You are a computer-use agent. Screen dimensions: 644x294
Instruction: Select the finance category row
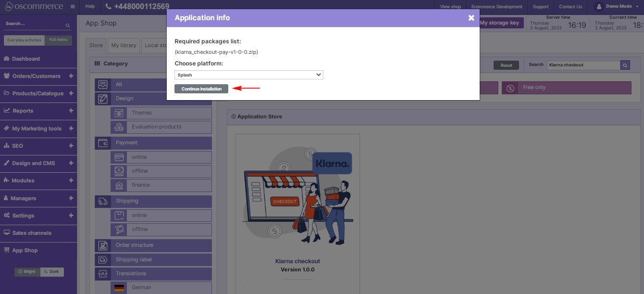click(x=161, y=185)
